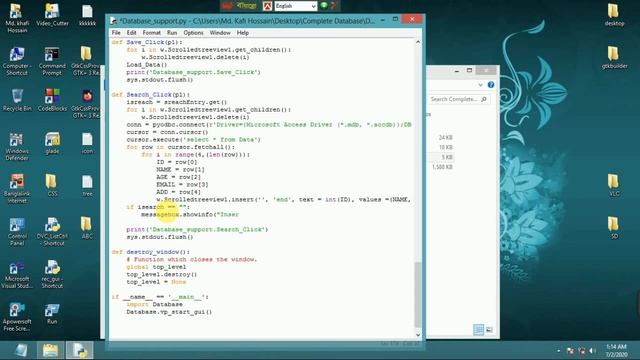This screenshot has height=360, width=640.
Task: Select the Computer - Shortcut desktop icon
Action: 17,61
